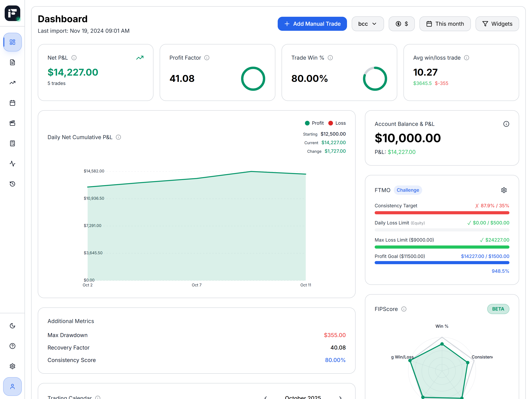Open trade history via the clock icon
Viewport: 532px width, 399px height.
point(12,184)
